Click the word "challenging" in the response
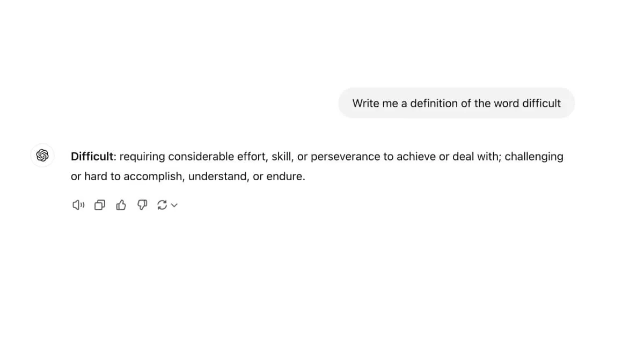This screenshot has width=644, height=338. pos(534,157)
